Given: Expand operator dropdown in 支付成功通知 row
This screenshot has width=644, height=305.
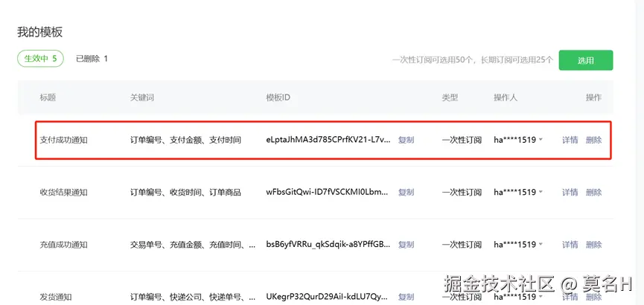Looking at the screenshot, I should pos(541,140).
